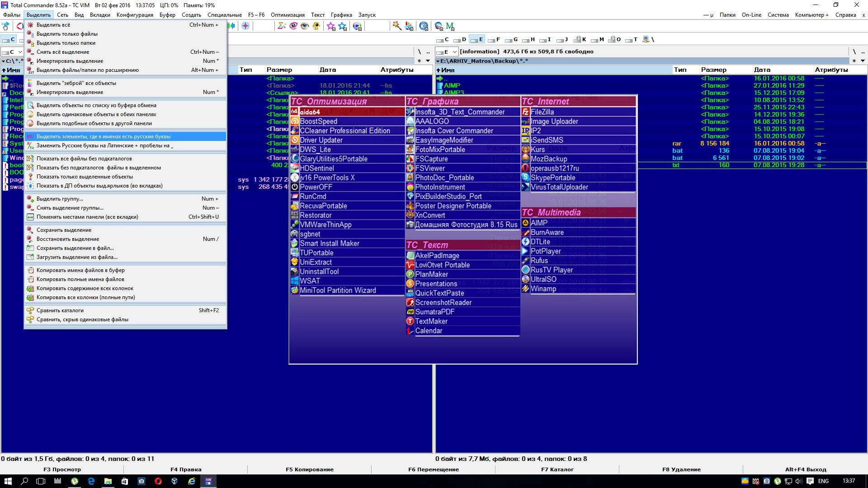The image size is (868, 488).
Task: Click the F5 Копирование button
Action: [310, 469]
